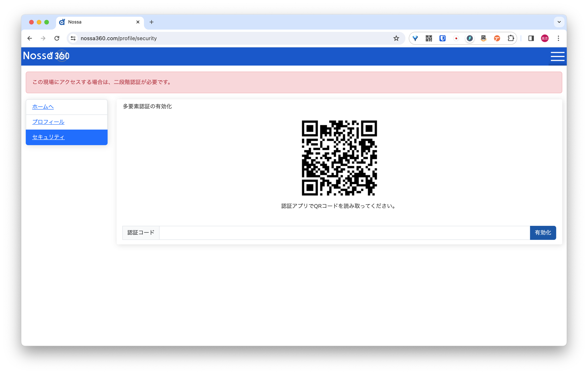588x374 pixels.
Task: Click the lightning bolt extension icon
Action: pos(470,38)
